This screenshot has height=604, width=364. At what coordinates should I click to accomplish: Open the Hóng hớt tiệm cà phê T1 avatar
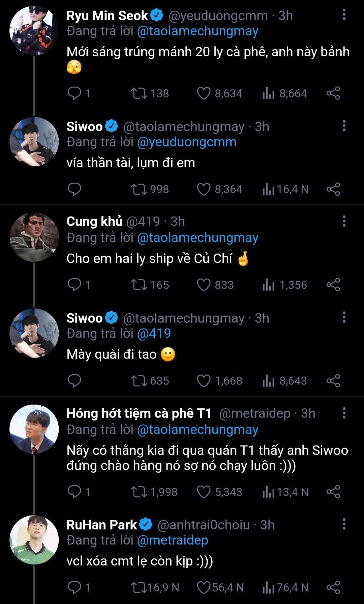coord(34,429)
